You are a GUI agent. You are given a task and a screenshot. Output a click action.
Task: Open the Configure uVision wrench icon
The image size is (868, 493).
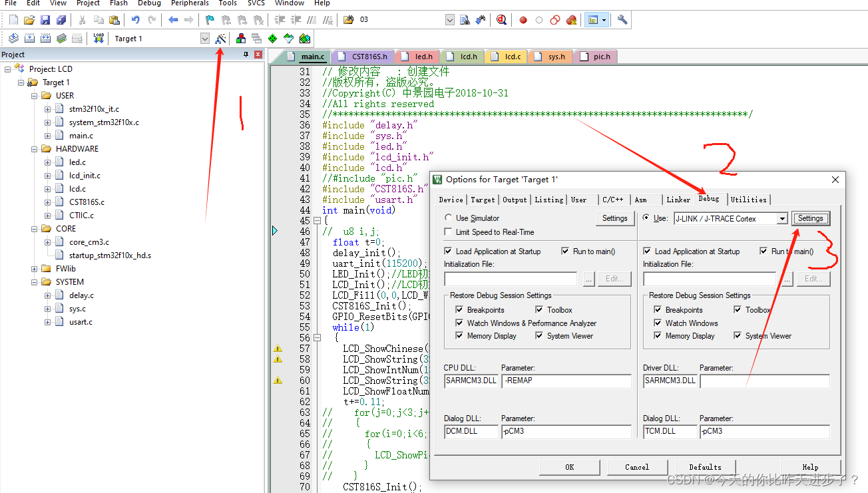[622, 19]
